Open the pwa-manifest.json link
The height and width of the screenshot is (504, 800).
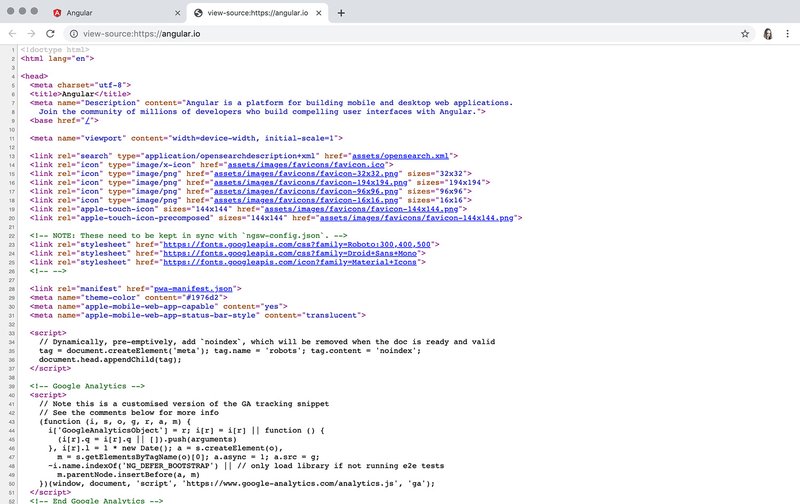[193, 289]
